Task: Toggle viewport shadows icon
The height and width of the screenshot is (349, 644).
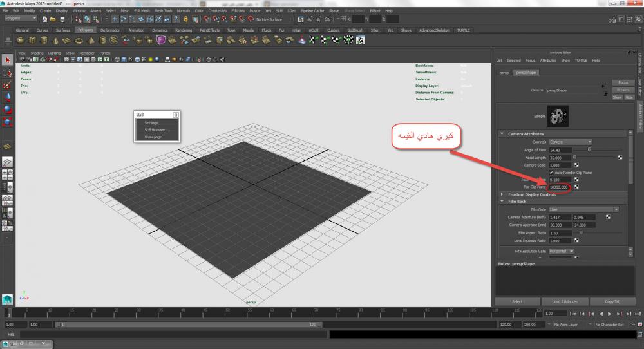Action: point(157,59)
